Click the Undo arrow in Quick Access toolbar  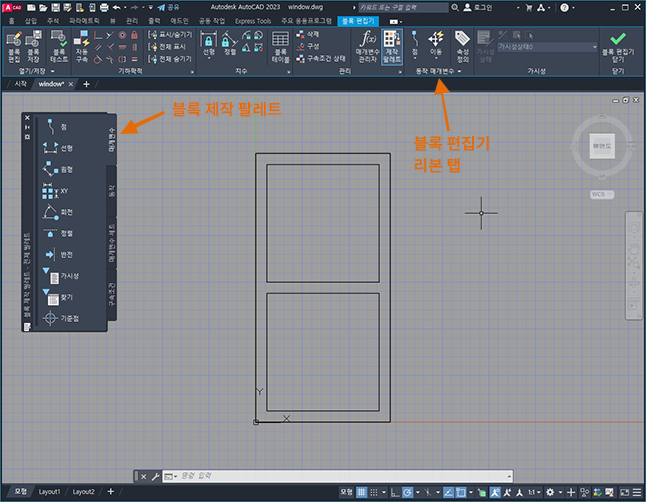(x=117, y=7)
